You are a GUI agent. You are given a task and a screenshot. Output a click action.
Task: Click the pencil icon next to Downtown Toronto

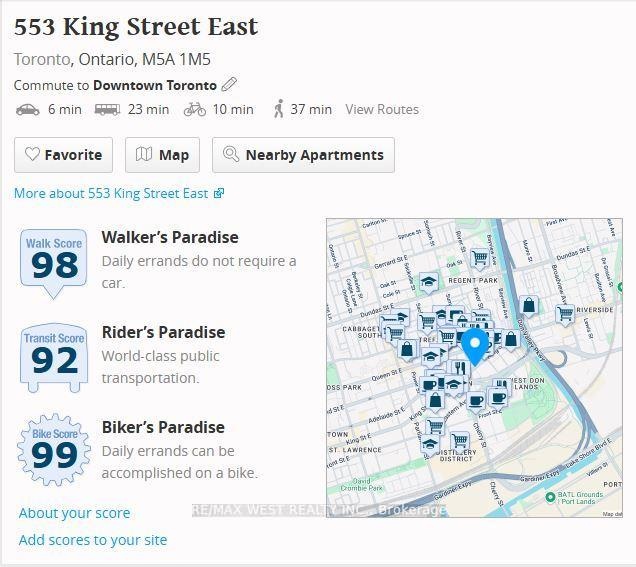pos(230,85)
